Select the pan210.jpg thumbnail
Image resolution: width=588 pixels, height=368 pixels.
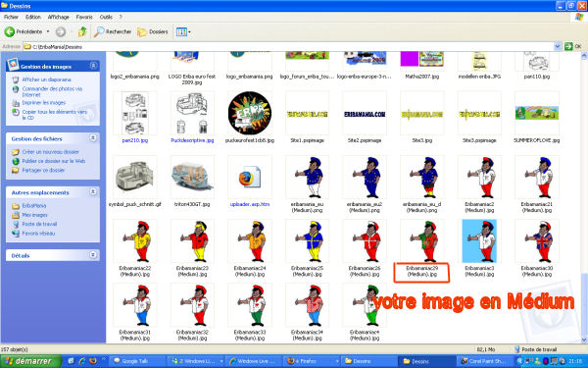point(135,113)
